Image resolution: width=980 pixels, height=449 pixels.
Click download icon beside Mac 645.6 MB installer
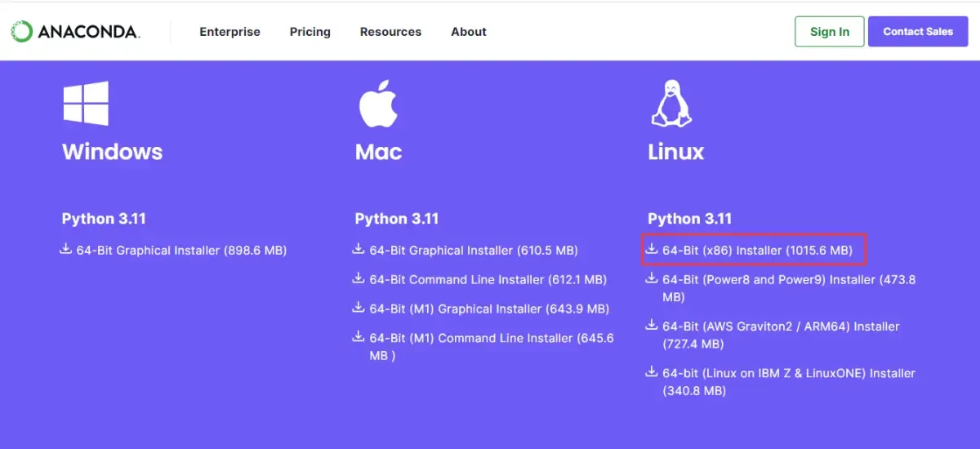click(359, 336)
